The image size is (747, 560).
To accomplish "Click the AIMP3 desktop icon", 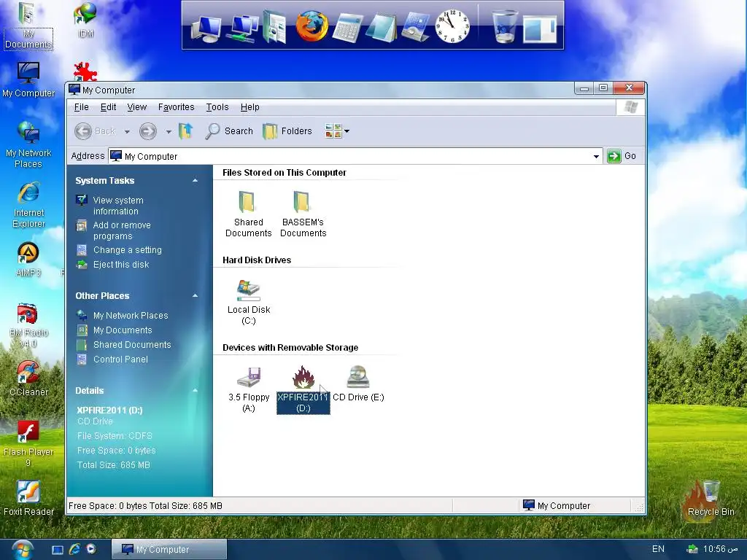I will [x=28, y=260].
